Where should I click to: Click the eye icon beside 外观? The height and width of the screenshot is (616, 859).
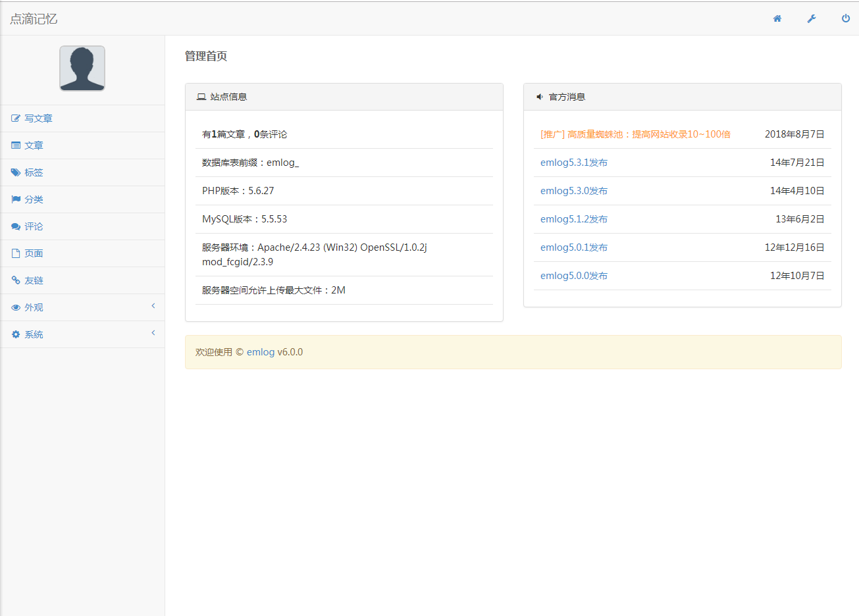[x=16, y=307]
